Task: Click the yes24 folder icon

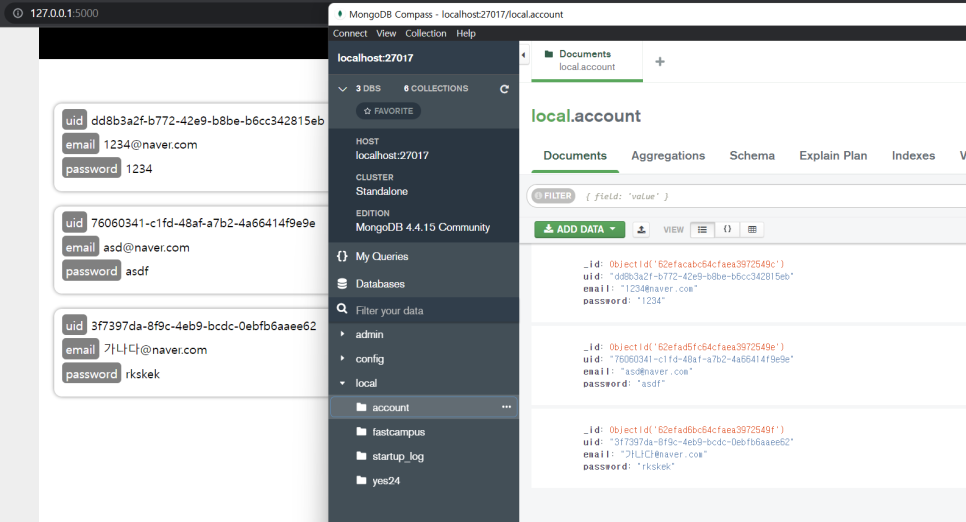Action: click(362, 480)
